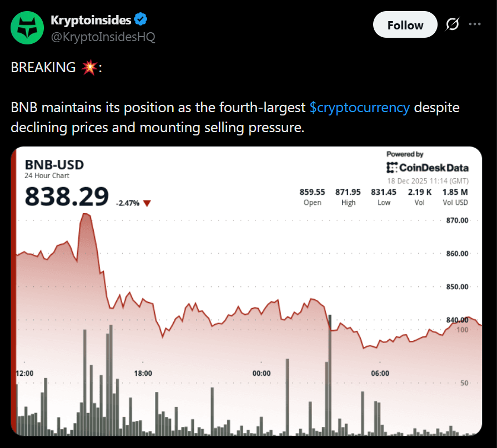Click the 'Vol' statistic label
The height and width of the screenshot is (448, 497).
click(x=419, y=203)
